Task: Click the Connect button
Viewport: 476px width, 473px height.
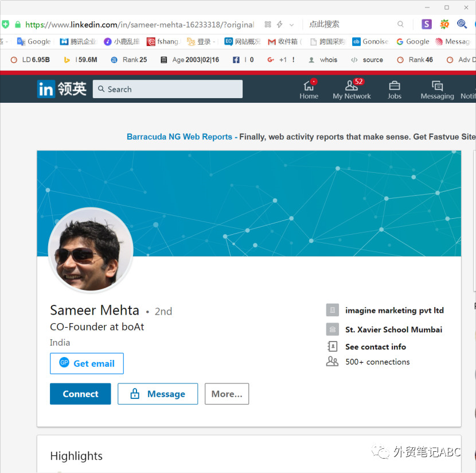Action: (80, 394)
